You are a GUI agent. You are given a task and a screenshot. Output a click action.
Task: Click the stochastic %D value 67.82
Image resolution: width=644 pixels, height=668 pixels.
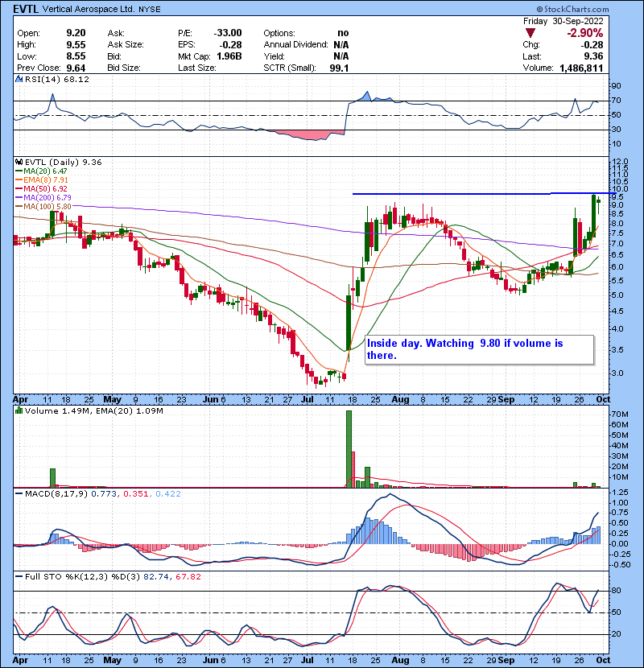coord(188,577)
